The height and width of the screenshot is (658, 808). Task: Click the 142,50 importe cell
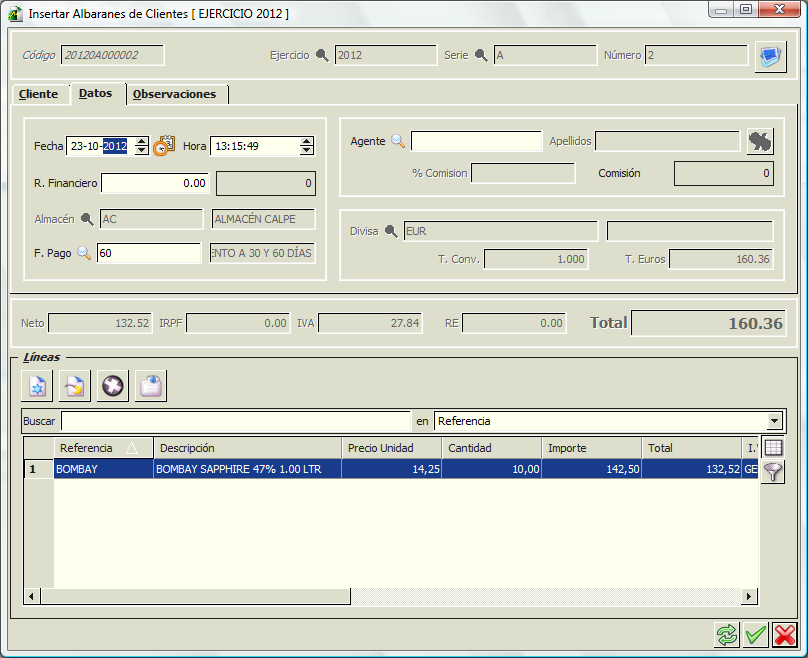[x=592, y=469]
